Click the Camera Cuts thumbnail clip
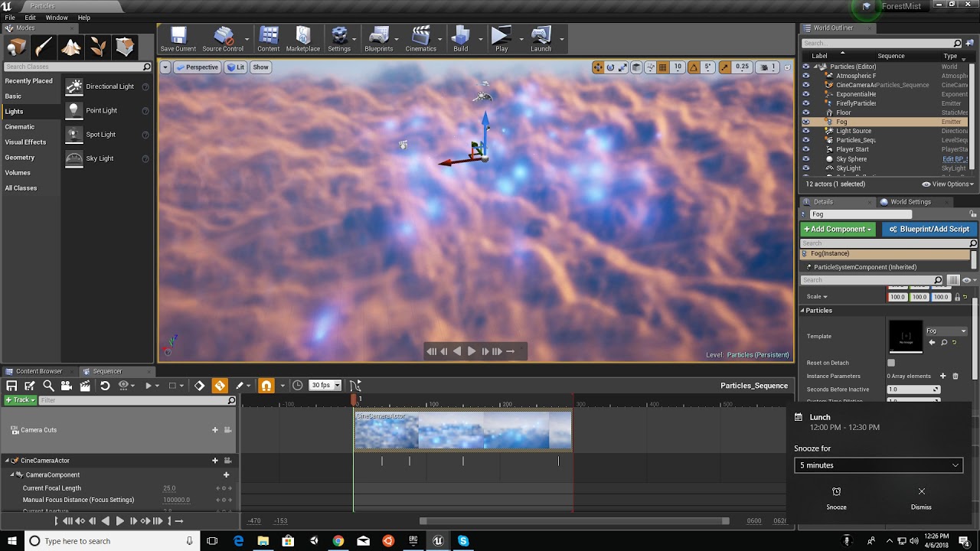 pos(462,430)
